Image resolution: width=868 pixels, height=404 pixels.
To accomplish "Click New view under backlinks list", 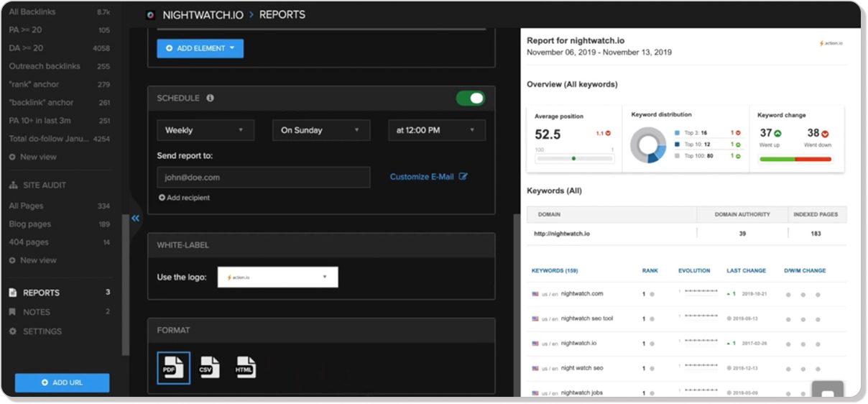I will (x=38, y=157).
